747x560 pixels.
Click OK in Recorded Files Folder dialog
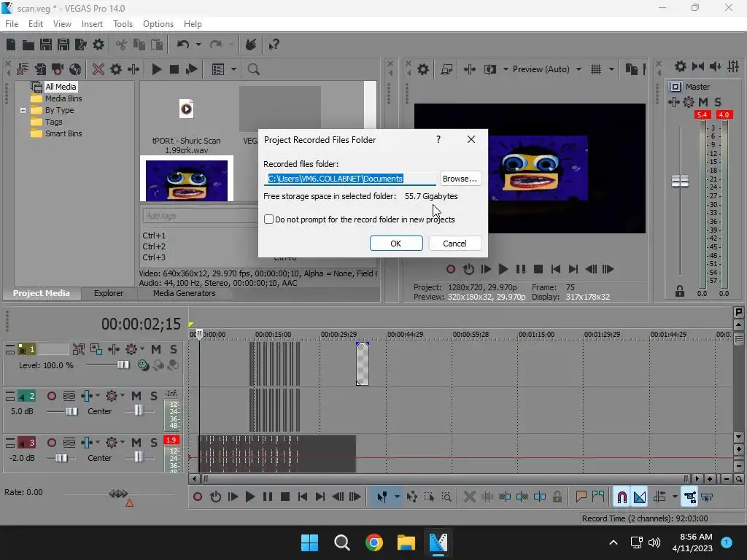pyautogui.click(x=396, y=244)
